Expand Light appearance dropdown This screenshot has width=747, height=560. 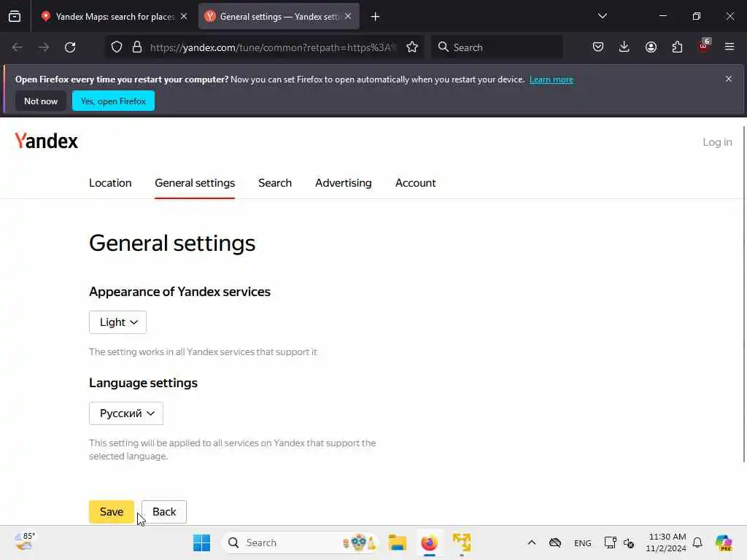(x=117, y=322)
